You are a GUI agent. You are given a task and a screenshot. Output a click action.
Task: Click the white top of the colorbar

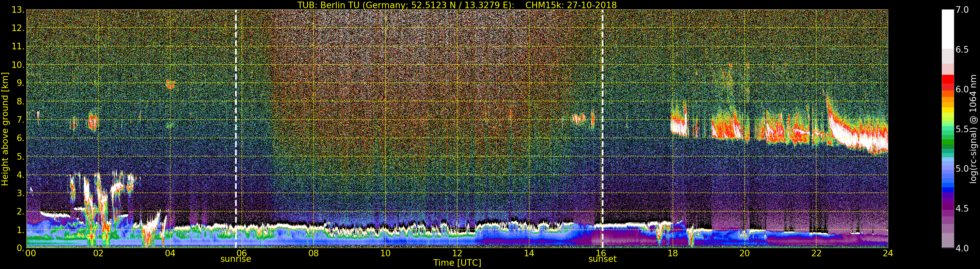tap(948, 28)
